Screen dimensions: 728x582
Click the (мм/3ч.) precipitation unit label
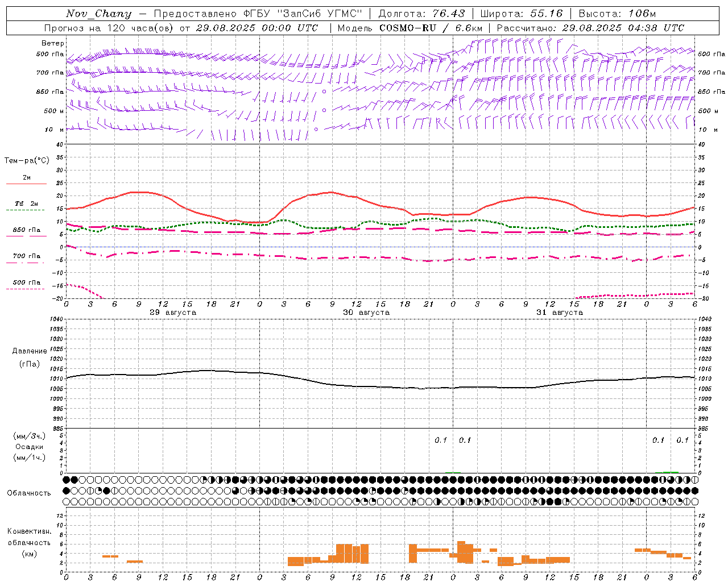pyautogui.click(x=30, y=436)
